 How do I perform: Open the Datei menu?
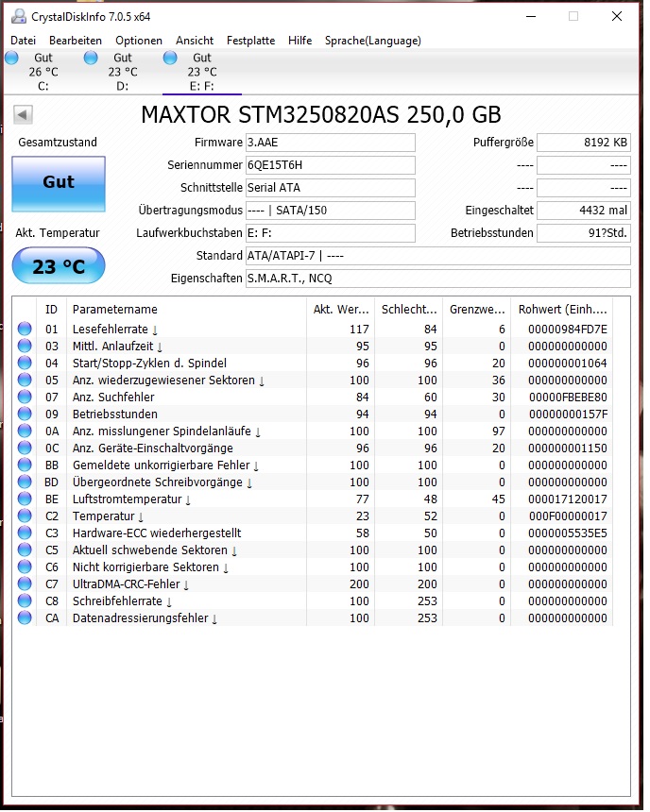[24, 41]
